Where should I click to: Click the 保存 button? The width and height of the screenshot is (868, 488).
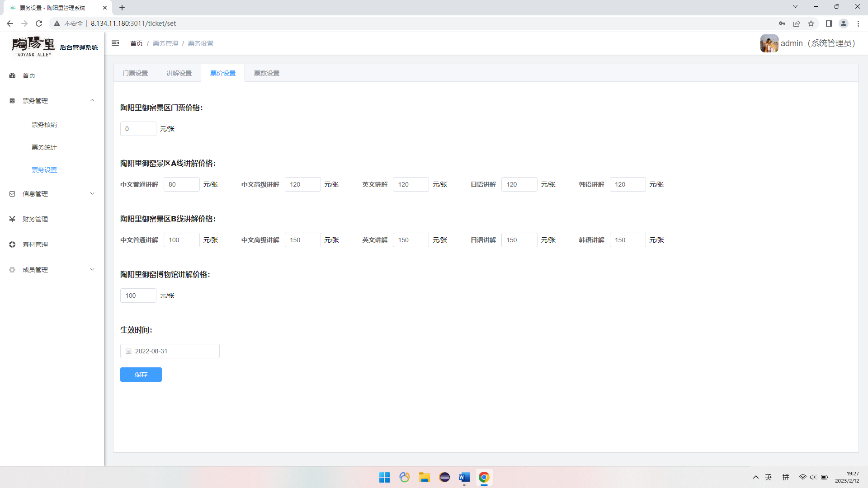pos(141,375)
